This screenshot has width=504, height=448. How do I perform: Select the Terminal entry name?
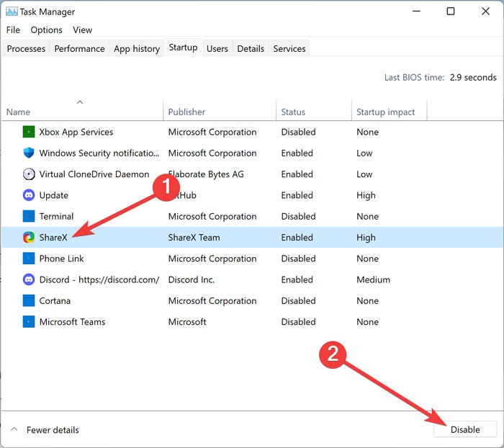pyautogui.click(x=56, y=217)
